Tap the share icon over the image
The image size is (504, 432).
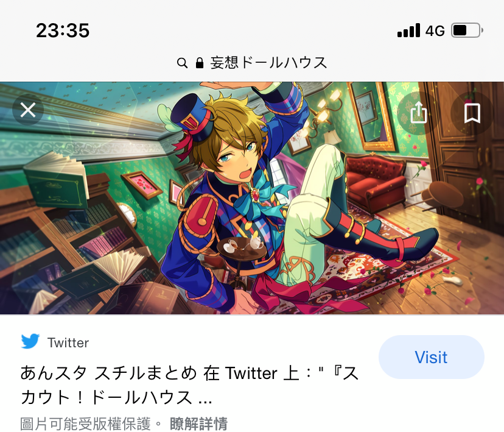point(419,113)
